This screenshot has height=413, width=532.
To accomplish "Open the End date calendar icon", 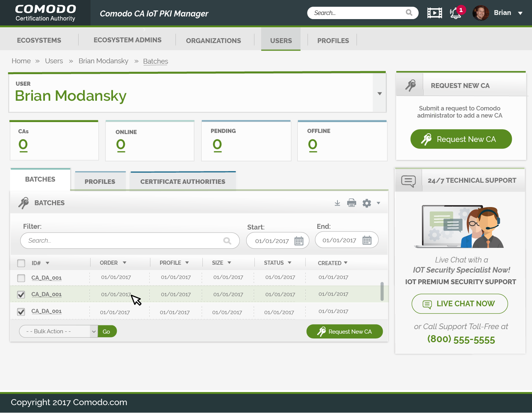I will [367, 240].
